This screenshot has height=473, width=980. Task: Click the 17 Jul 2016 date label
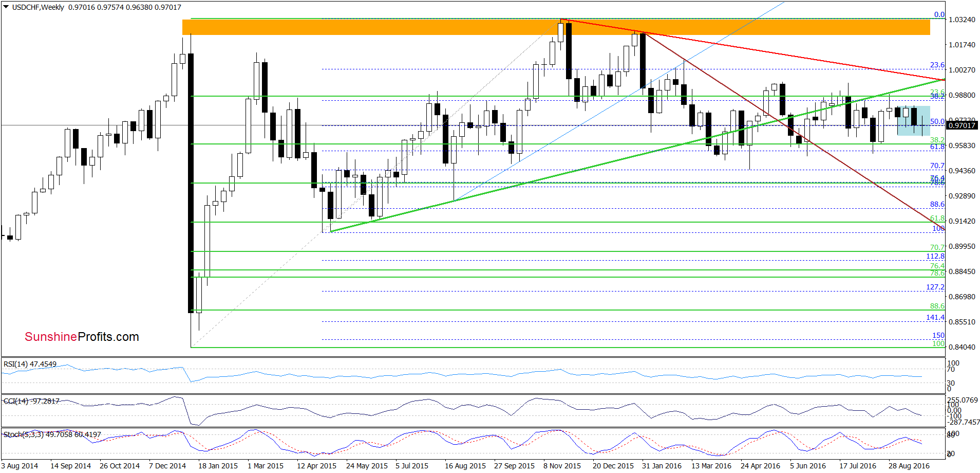(858, 466)
